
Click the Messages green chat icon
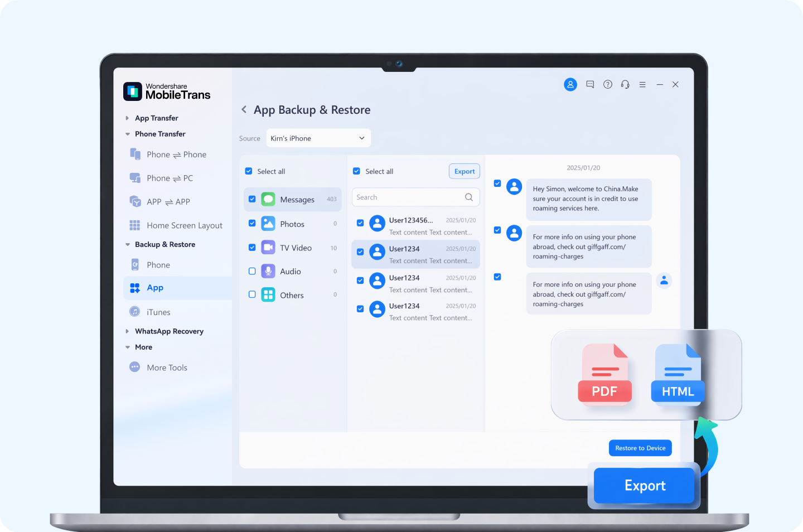coord(268,199)
